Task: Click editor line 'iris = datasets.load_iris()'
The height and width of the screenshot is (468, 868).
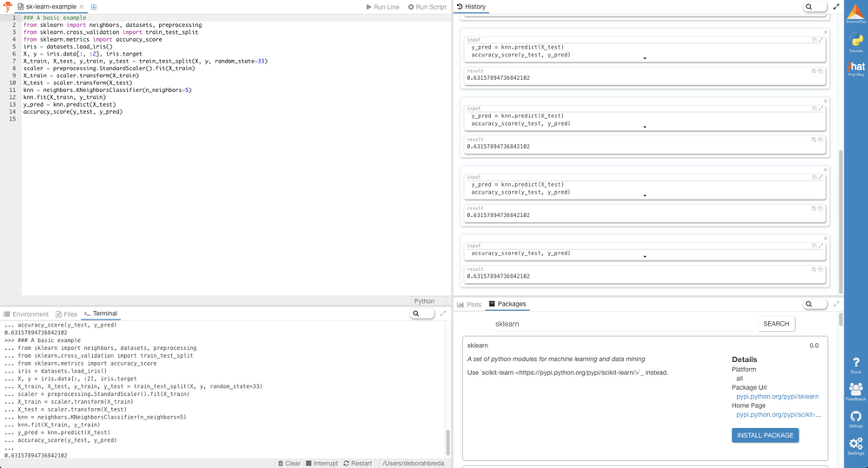Action: click(68, 47)
